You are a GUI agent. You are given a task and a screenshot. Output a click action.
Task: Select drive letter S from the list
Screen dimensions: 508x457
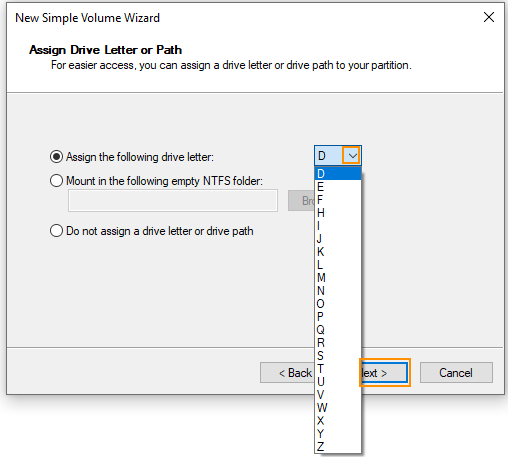click(x=338, y=356)
